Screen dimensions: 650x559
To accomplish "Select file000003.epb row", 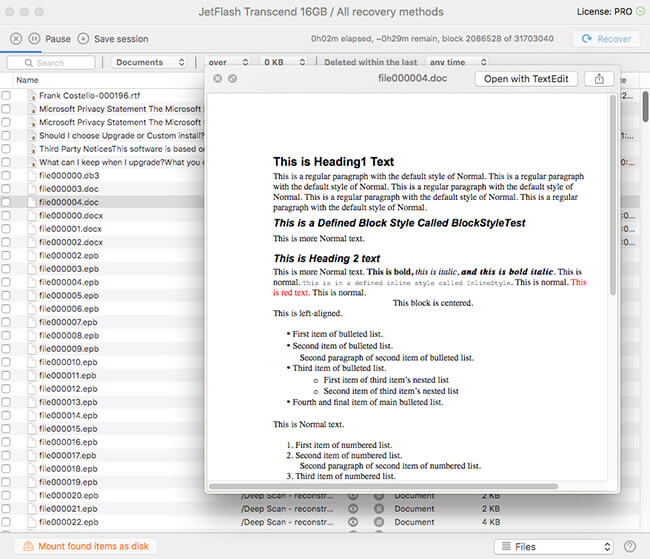I will pos(102,269).
